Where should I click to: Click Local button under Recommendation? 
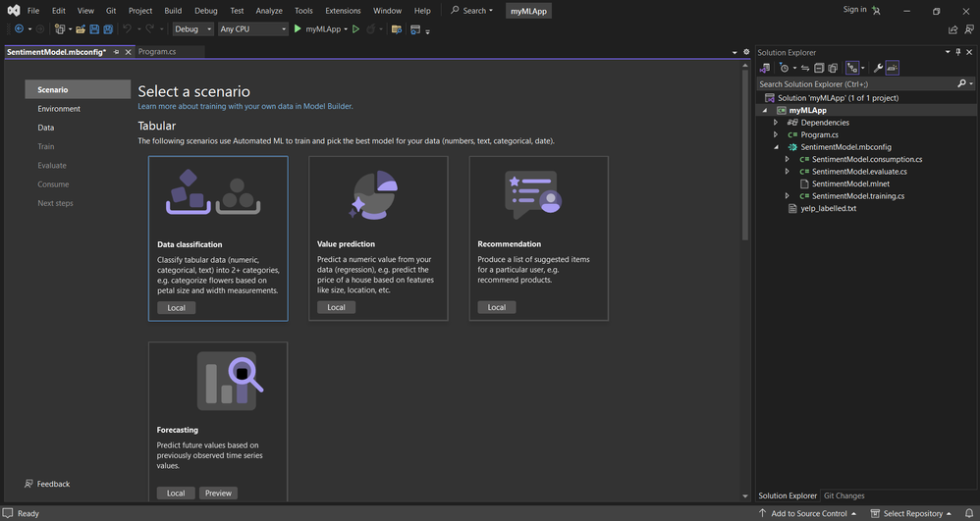pyautogui.click(x=497, y=307)
